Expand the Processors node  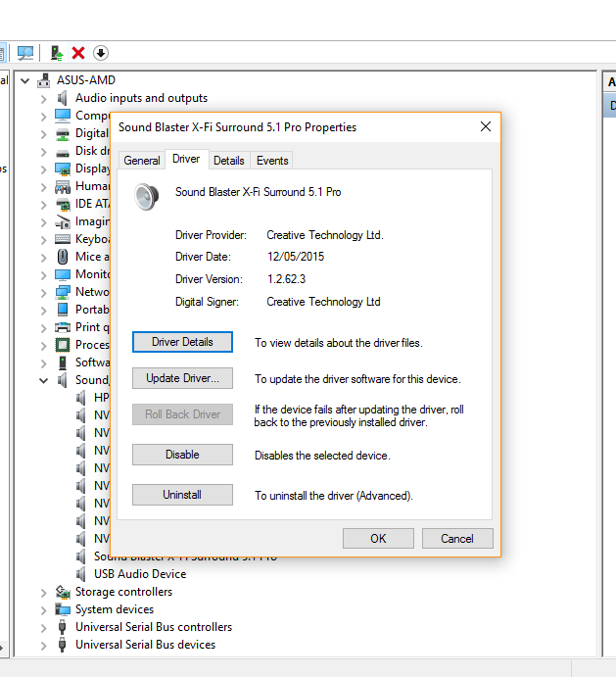44,346
